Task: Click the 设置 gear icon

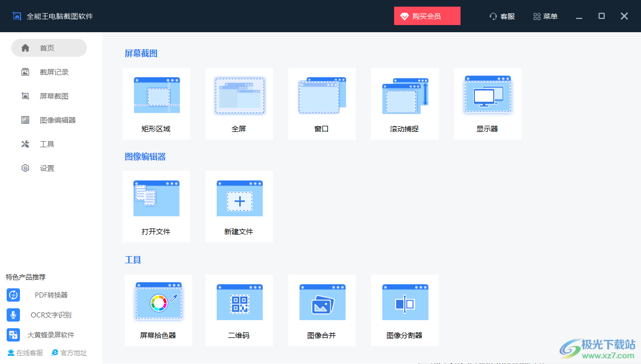Action: tap(25, 168)
